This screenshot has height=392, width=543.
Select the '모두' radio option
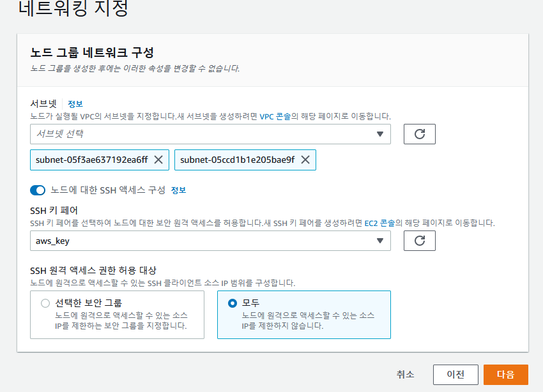(233, 303)
